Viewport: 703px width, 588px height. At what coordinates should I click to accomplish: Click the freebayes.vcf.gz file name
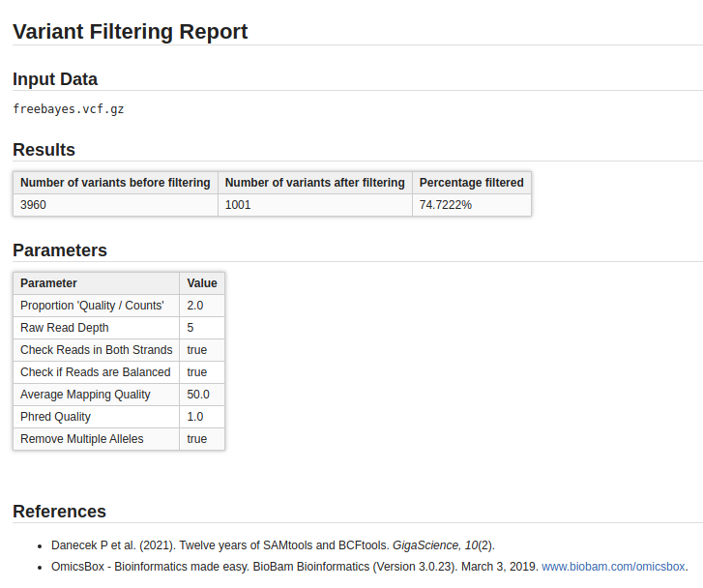tap(69, 109)
